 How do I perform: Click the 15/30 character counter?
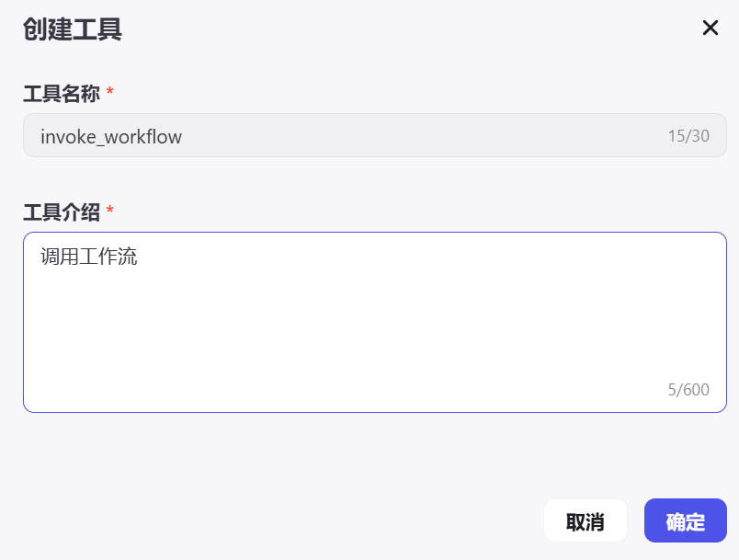[x=688, y=137]
